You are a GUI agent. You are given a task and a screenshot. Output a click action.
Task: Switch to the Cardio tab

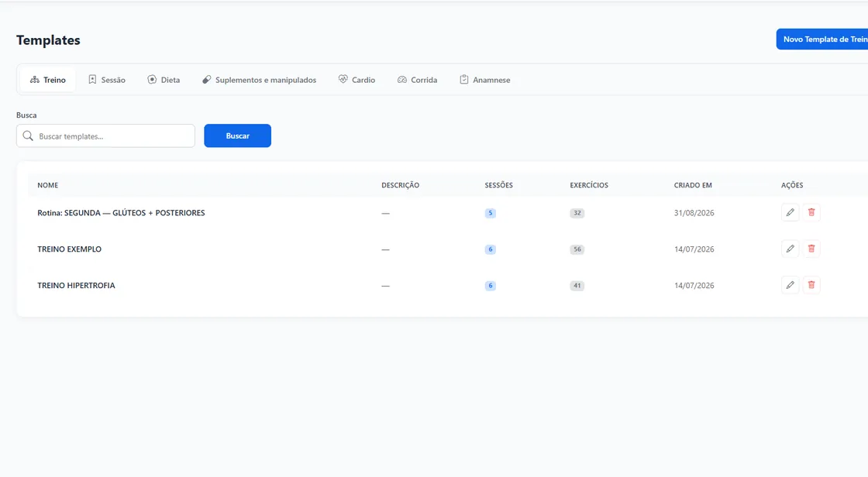tap(357, 80)
